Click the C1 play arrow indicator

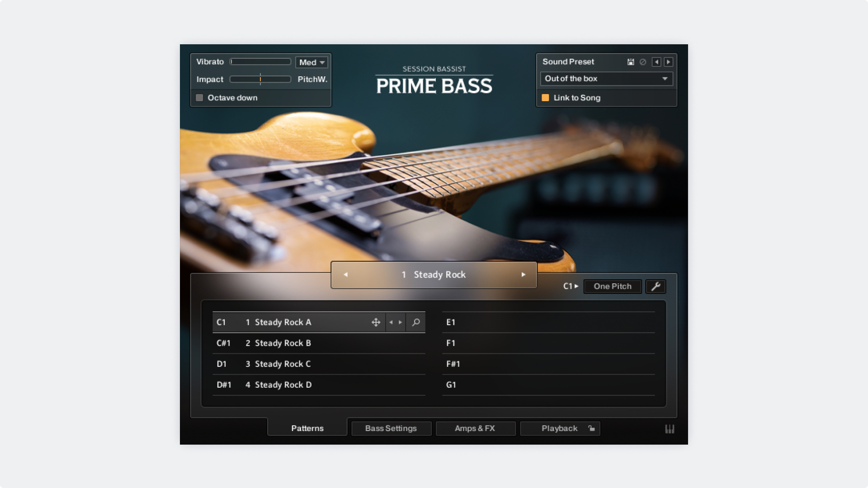[571, 286]
